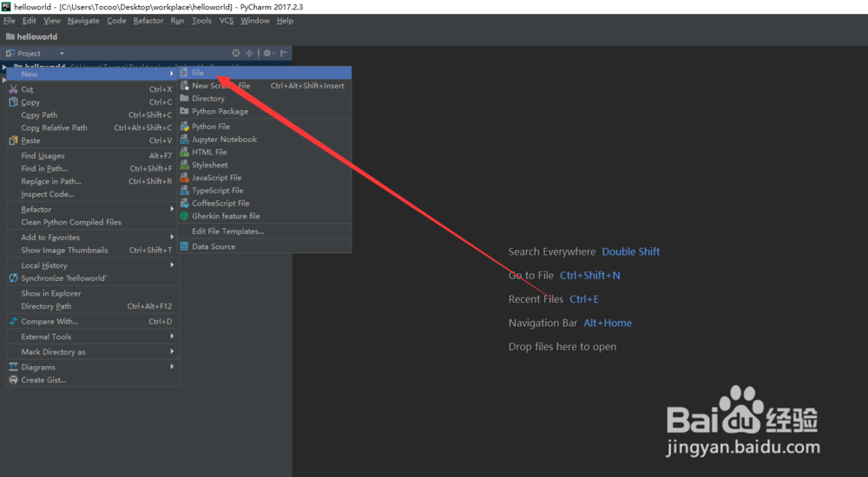Click the helloworld folder in navigation bar
This screenshot has width=868, height=477.
[31, 36]
